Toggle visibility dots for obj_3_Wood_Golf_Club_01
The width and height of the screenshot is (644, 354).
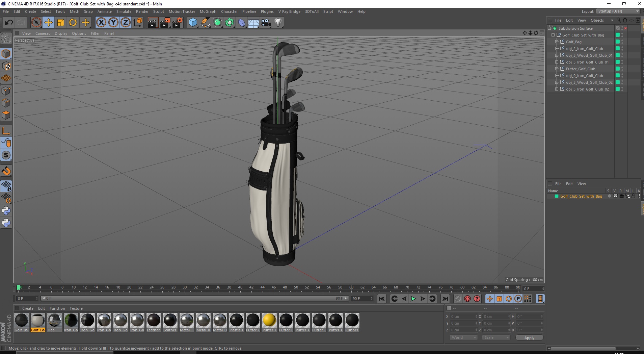[622, 55]
